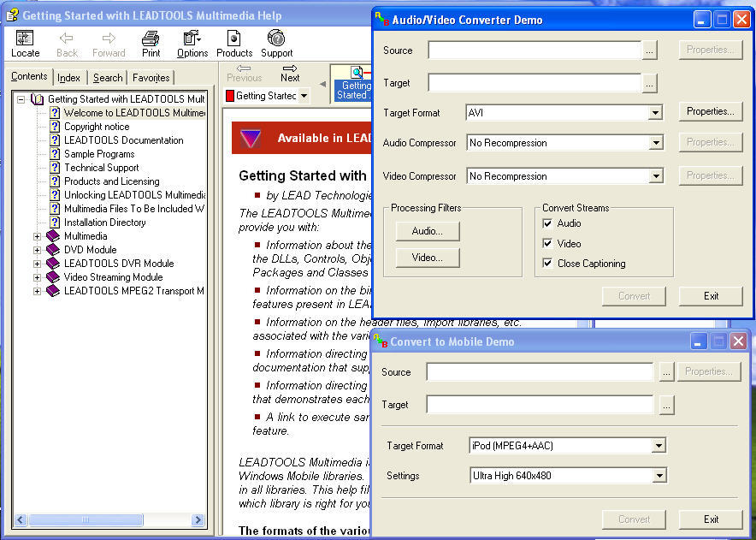Screen dimensions: 756x540
Task: Click the LEADTOOLS DVR Module book icon
Action: pyautogui.click(x=52, y=264)
